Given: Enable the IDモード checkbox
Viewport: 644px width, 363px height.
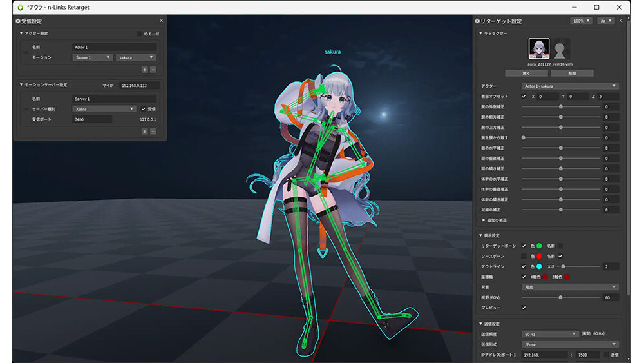Looking at the screenshot, I should 139,34.
